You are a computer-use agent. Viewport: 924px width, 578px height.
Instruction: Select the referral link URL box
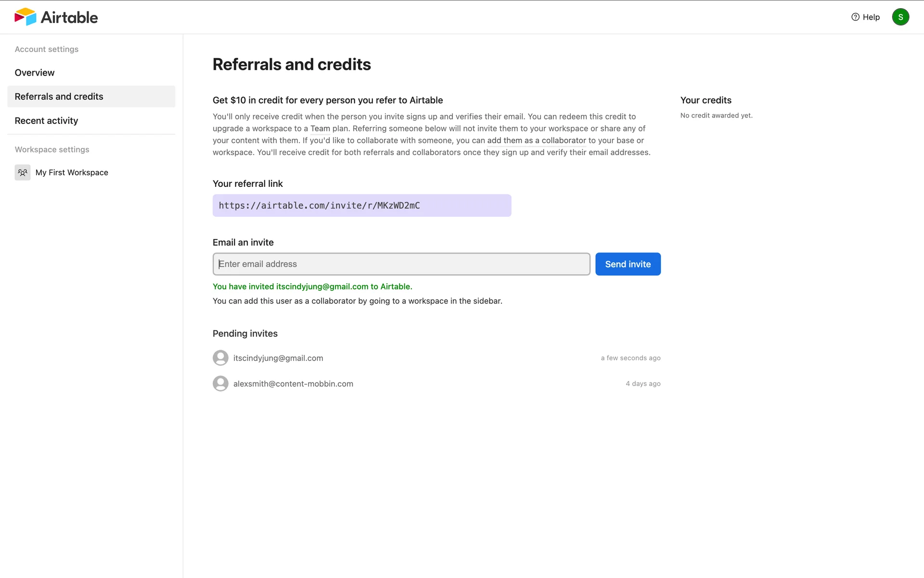tap(361, 206)
